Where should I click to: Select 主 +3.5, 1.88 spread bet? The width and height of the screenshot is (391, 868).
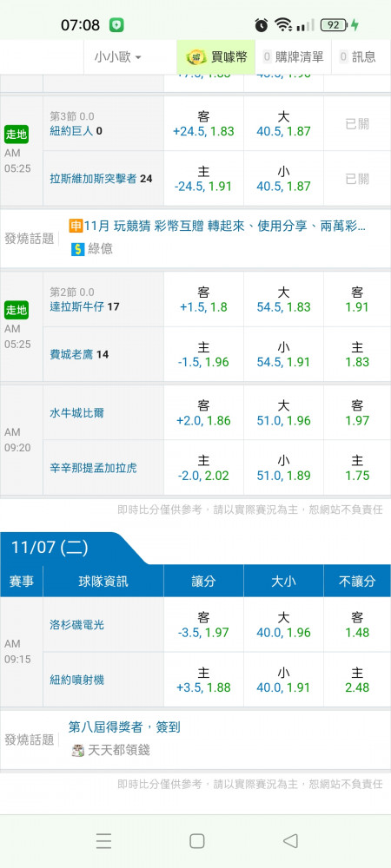click(204, 680)
